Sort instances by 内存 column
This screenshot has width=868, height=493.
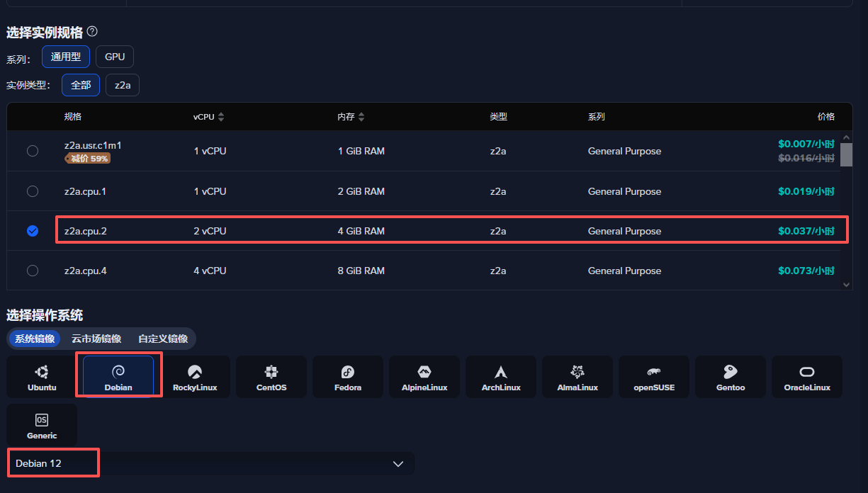(x=361, y=117)
